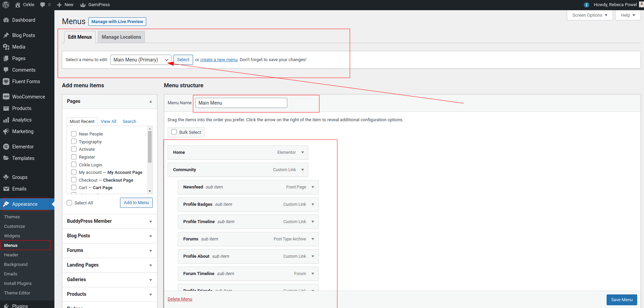Image resolution: width=644 pixels, height=308 pixels.
Task: Check the Checkout page checkbox
Action: tap(74, 180)
